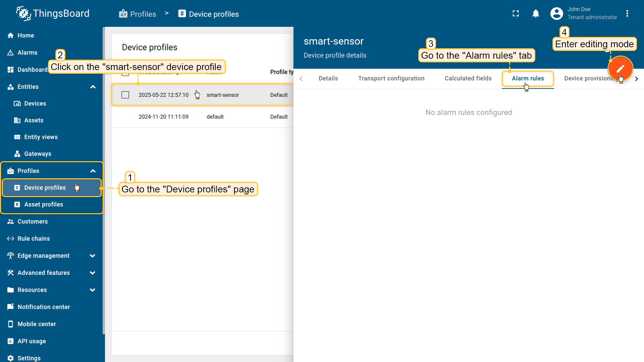Go to Mobile center page
644x362 pixels.
coord(37,324)
